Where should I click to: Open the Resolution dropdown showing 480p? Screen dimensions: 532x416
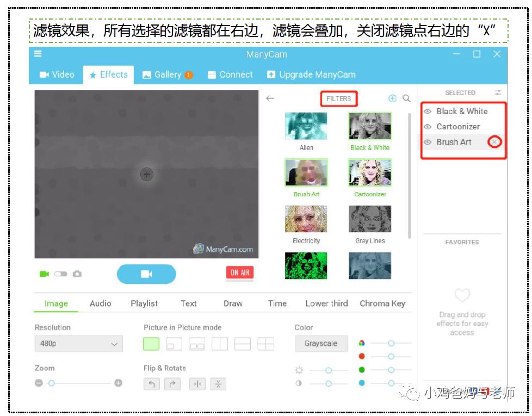point(78,344)
